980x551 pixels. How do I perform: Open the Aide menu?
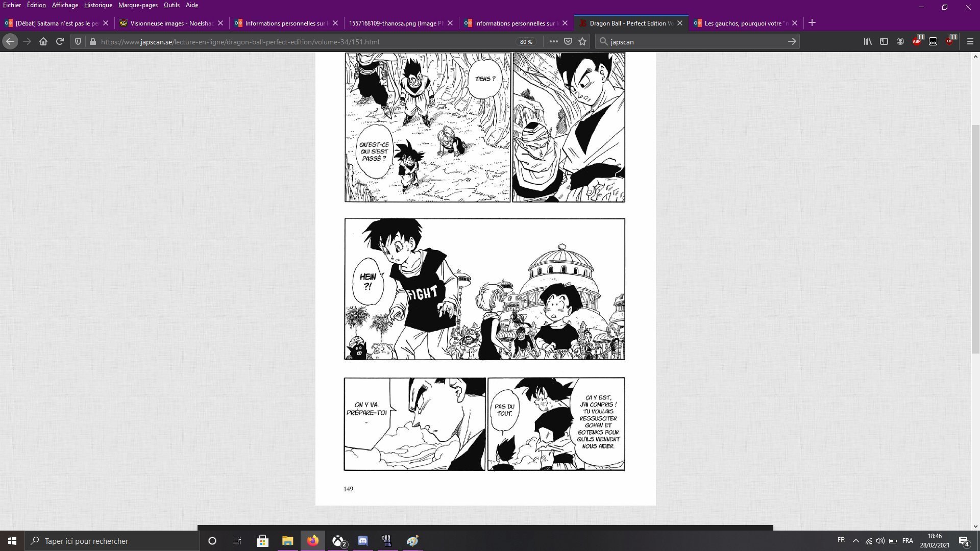[192, 5]
